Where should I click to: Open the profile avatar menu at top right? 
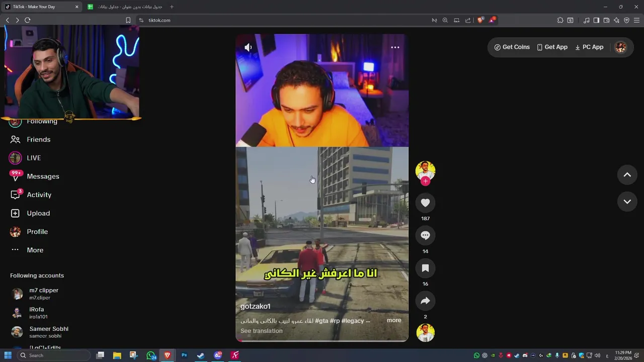[x=621, y=47]
